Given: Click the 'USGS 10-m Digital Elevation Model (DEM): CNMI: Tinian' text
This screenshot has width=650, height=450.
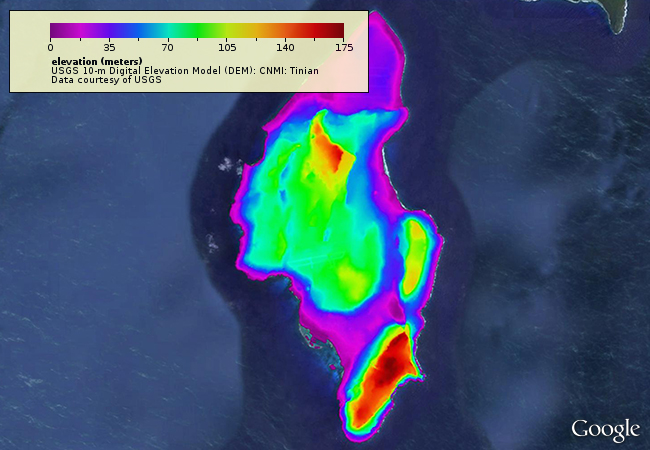Looking at the screenshot, I should (x=185, y=71).
